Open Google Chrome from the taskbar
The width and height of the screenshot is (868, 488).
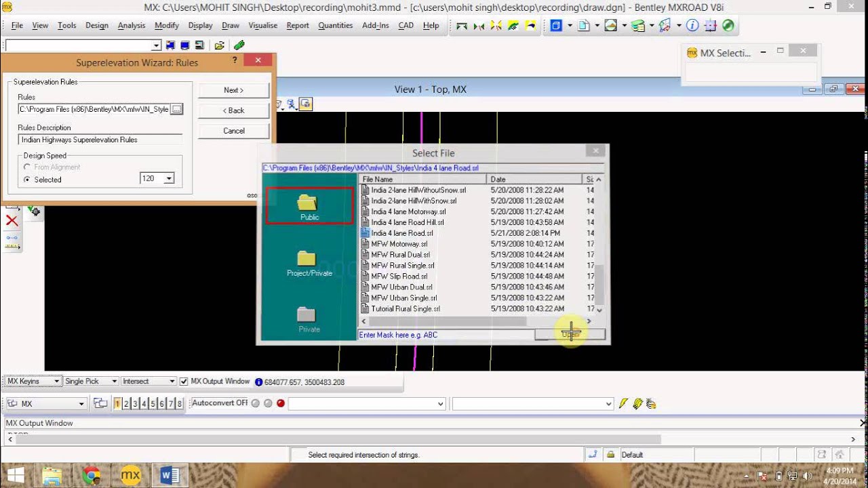coord(92,475)
